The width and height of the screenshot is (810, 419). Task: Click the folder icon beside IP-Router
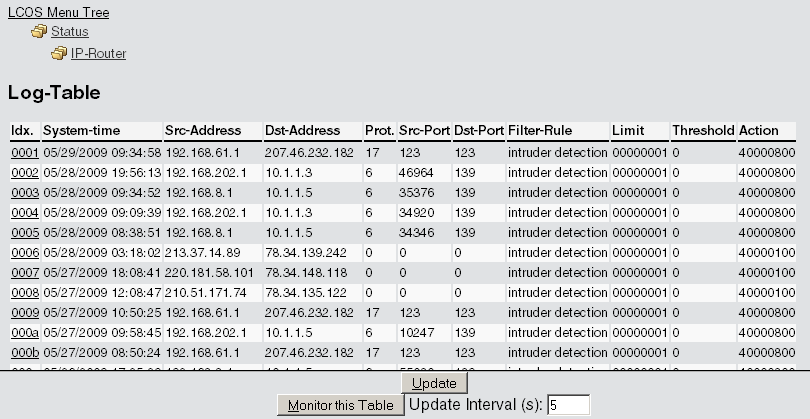click(x=59, y=53)
